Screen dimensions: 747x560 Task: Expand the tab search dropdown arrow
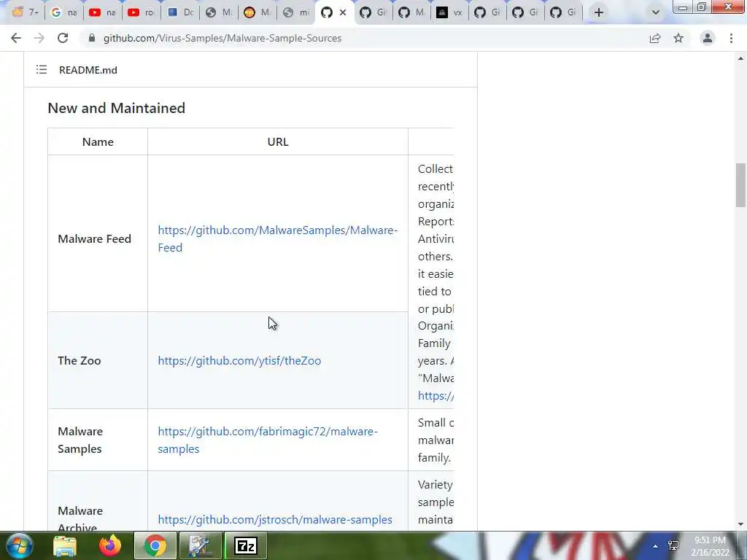click(x=656, y=12)
